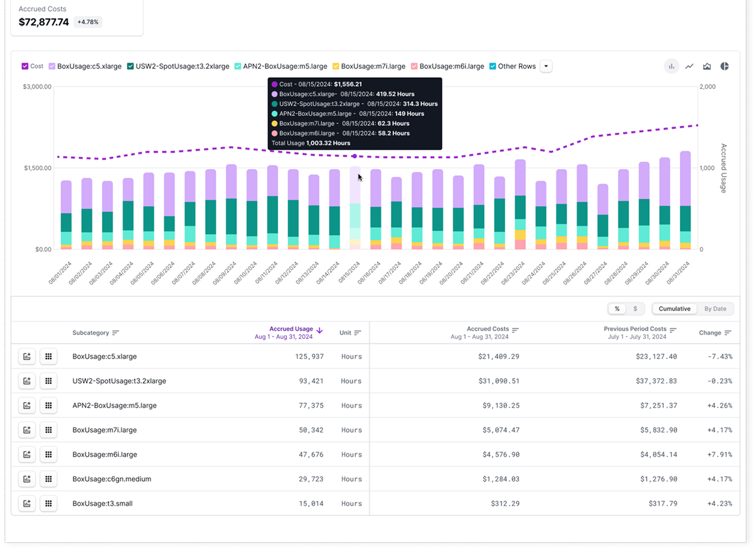Click the 08/31/2024 stacked bar
Screen dimensions: 756x550
tap(685, 201)
